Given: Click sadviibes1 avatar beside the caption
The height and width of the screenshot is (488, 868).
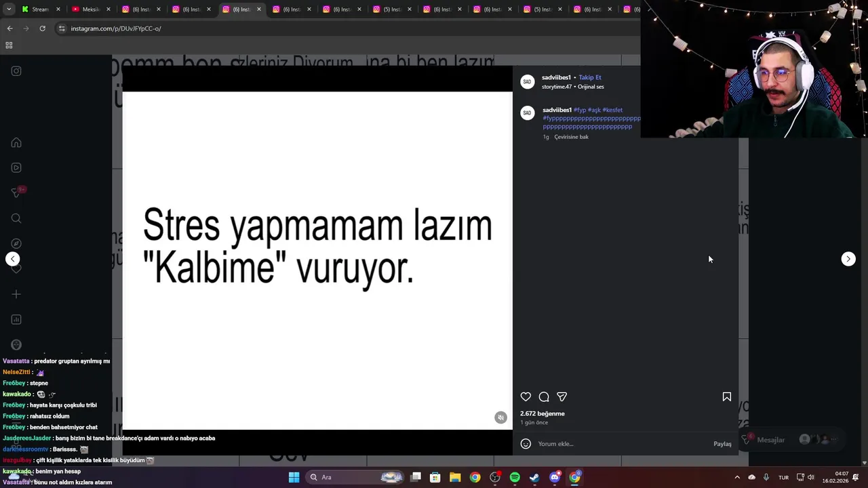Looking at the screenshot, I should tap(527, 113).
